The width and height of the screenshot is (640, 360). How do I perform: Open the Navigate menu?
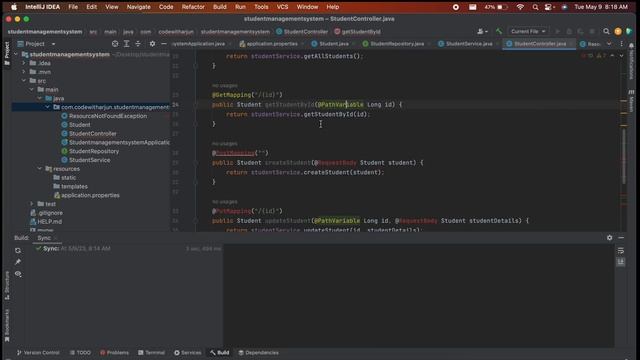coord(138,7)
